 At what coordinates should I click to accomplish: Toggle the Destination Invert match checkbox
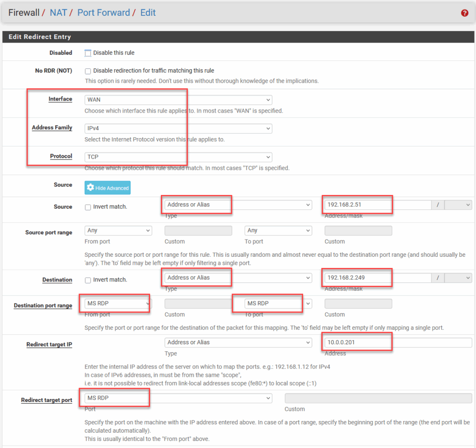click(x=88, y=280)
